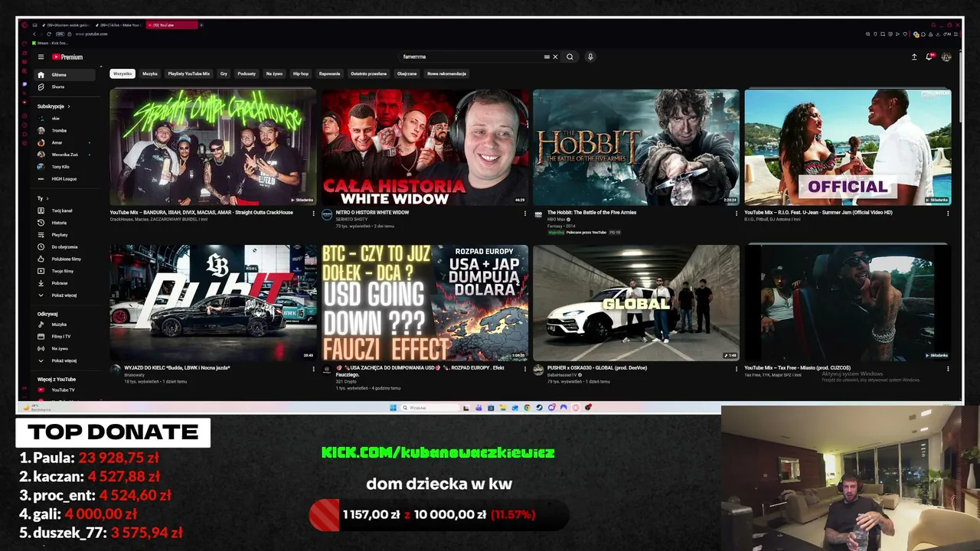This screenshot has height=551, width=980.
Task: Reload the page with browser refresh button
Action: point(49,34)
